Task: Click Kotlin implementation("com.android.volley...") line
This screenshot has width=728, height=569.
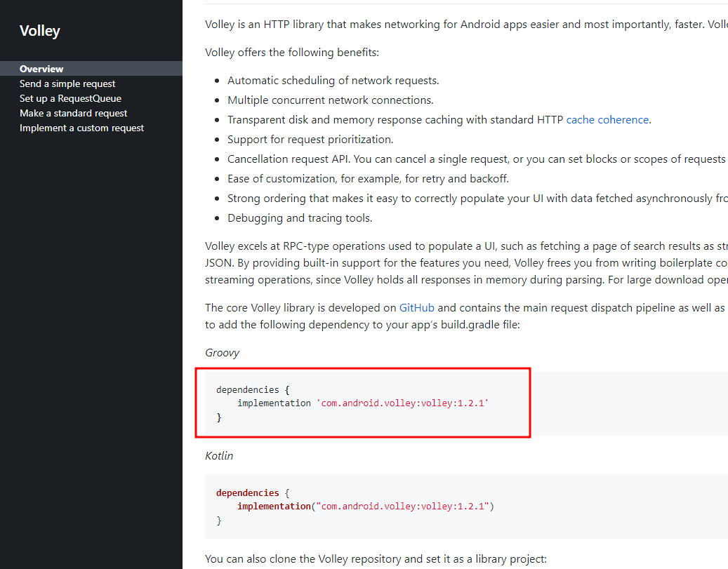Action: pos(366,507)
